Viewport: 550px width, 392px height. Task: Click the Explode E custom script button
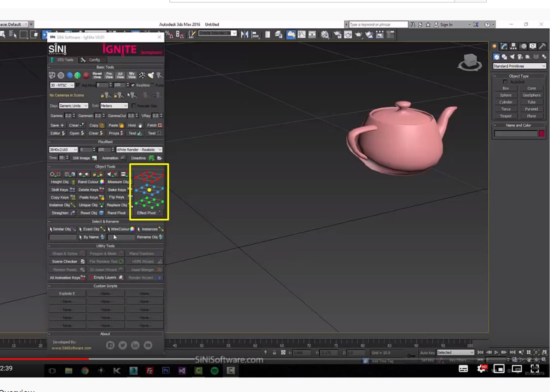coord(67,294)
